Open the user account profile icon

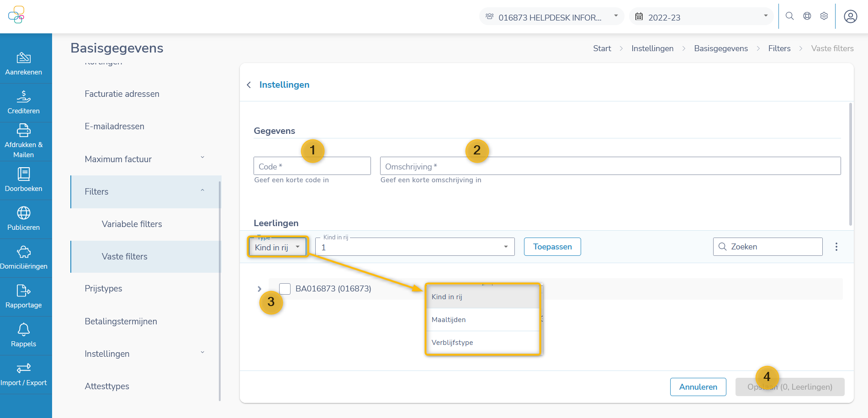pos(850,16)
